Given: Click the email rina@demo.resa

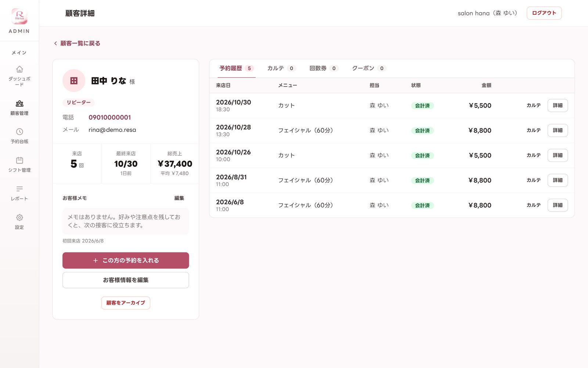Looking at the screenshot, I should (x=112, y=130).
